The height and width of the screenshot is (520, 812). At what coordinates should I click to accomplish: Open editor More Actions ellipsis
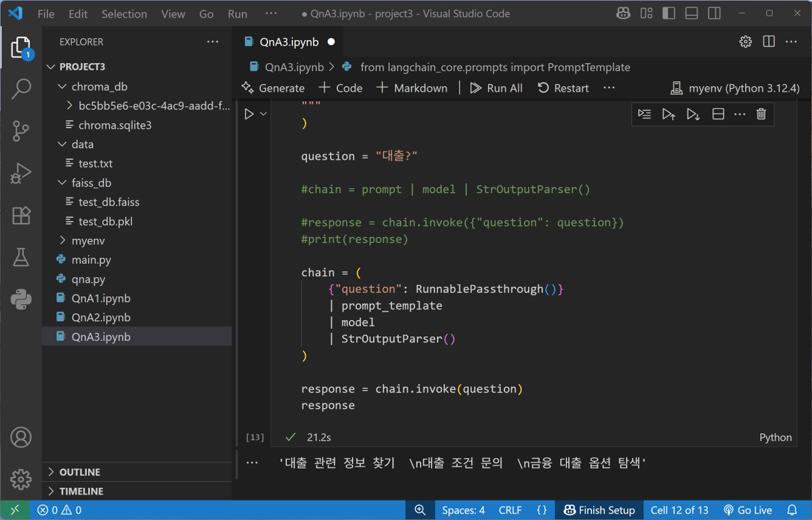(791, 42)
